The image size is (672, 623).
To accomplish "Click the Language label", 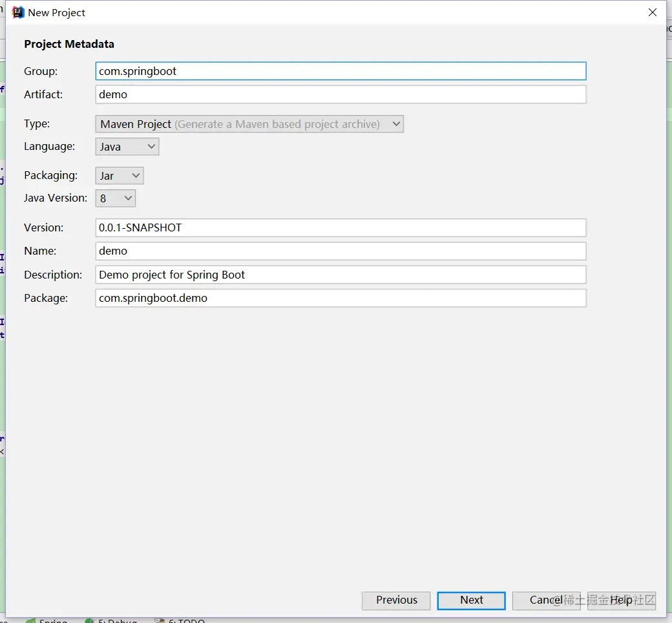I will click(49, 146).
